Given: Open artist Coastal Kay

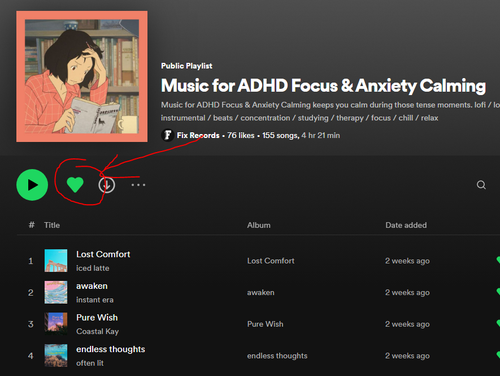Looking at the screenshot, I should (97, 331).
